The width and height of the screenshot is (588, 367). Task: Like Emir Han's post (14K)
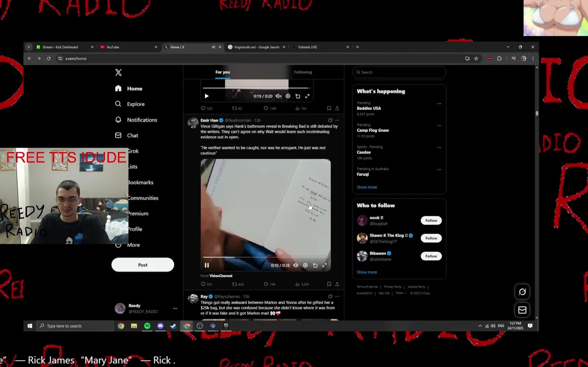(269, 284)
